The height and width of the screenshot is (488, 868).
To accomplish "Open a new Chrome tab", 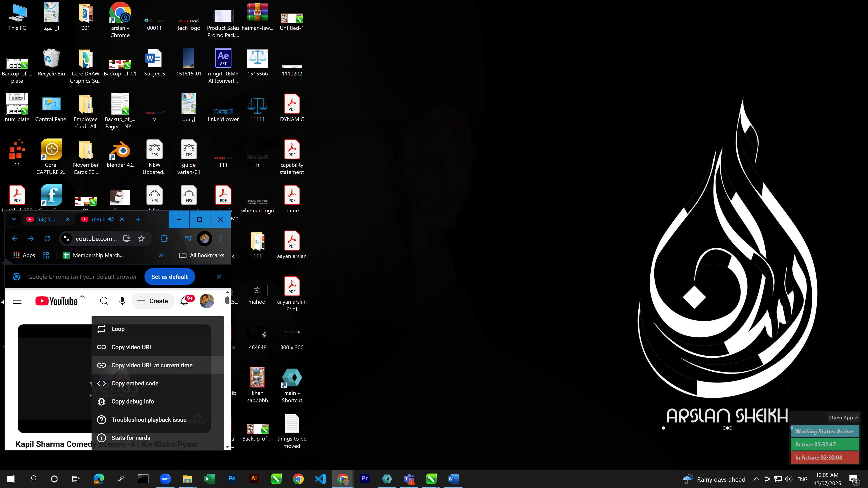I will pyautogui.click(x=138, y=219).
